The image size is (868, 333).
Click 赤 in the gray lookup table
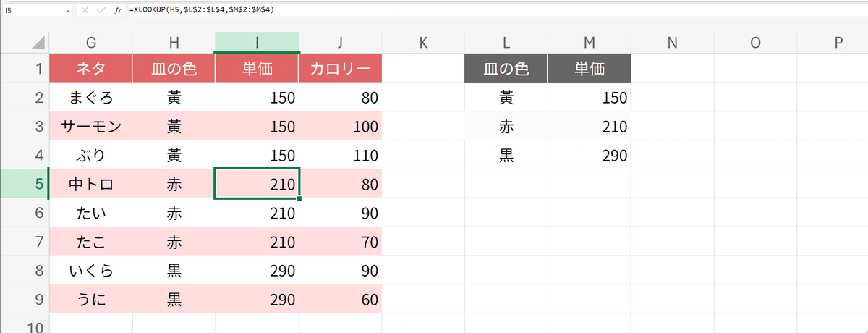[506, 127]
